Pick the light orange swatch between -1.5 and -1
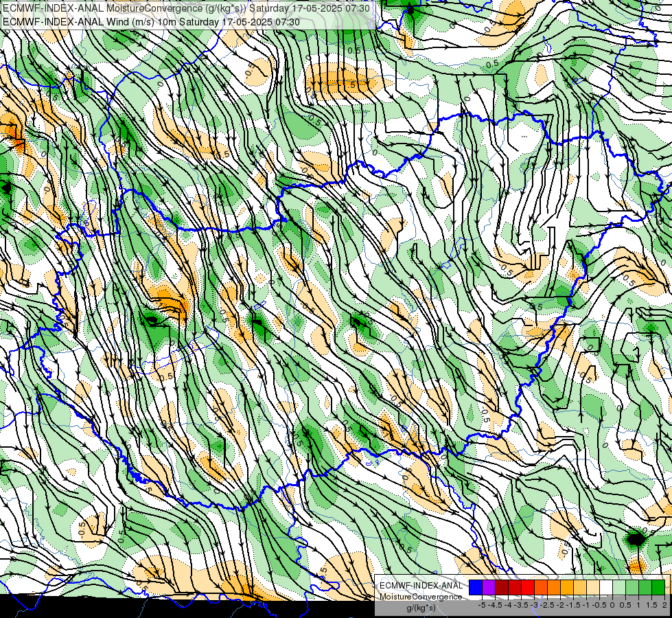The width and height of the screenshot is (672, 618). [x=580, y=587]
